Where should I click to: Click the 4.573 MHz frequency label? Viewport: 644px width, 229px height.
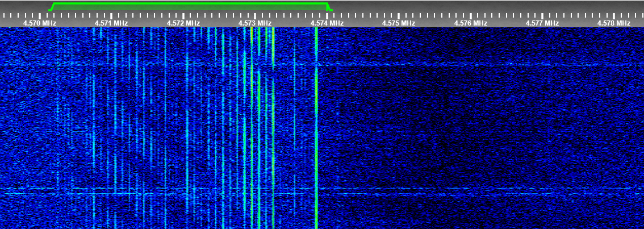pos(255,23)
